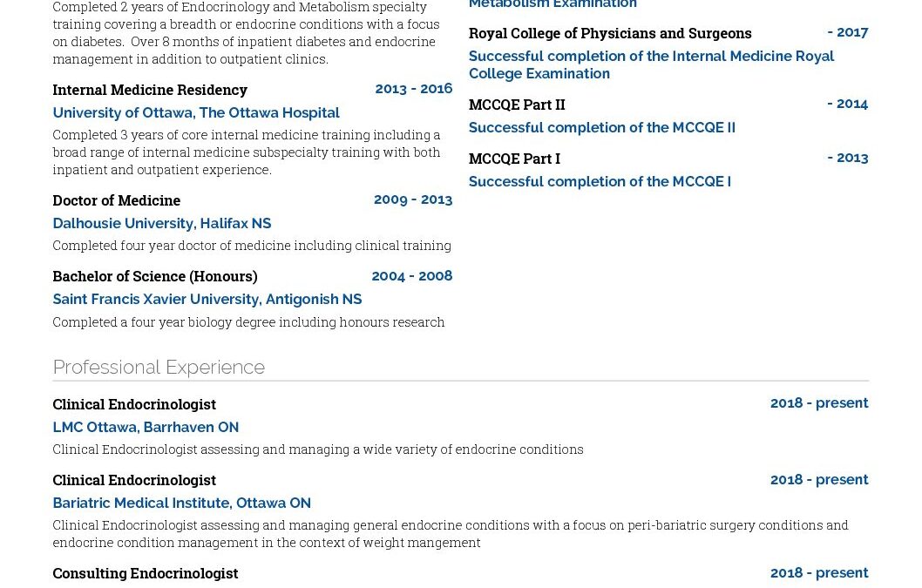This screenshot has width=922, height=588.
Task: Select University of Ottawa, The Ottawa Hospital
Action: (196, 112)
